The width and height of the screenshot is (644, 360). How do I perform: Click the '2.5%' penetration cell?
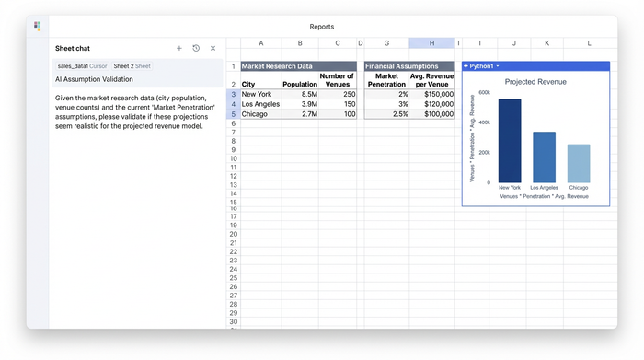386,114
